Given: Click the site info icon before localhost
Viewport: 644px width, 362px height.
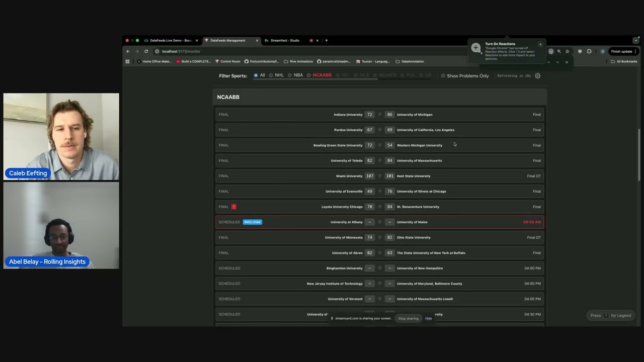Looking at the screenshot, I should 157,51.
